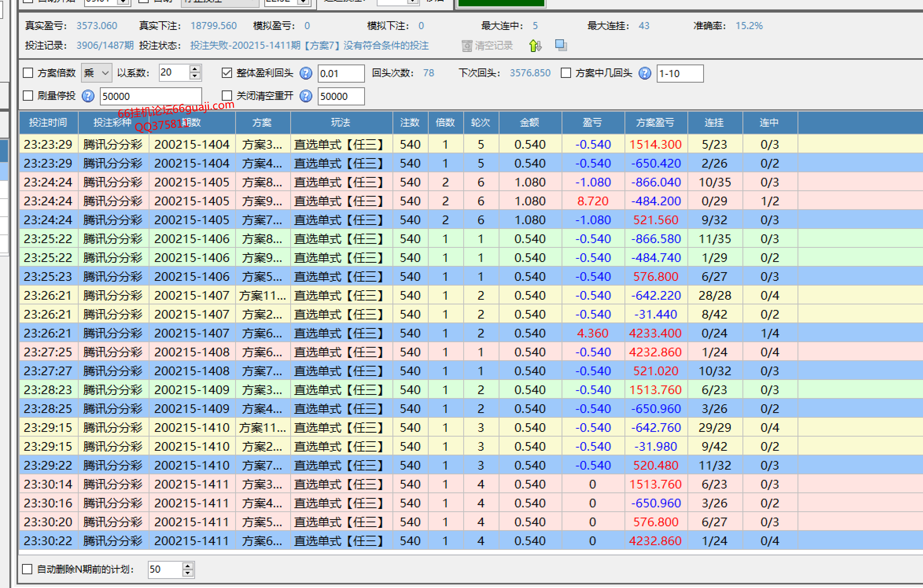Screen dimensions: 923x588
Task: Click the 最大连挂 value 43
Action: [x=644, y=26]
